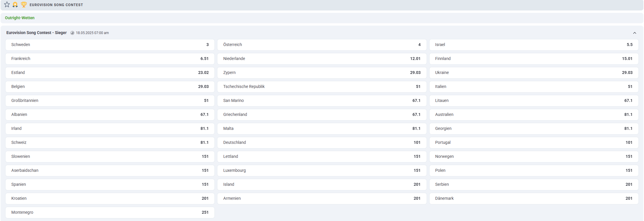Select Finnland at odds 15.01
Screen dimensions: 644x221
pos(534,59)
